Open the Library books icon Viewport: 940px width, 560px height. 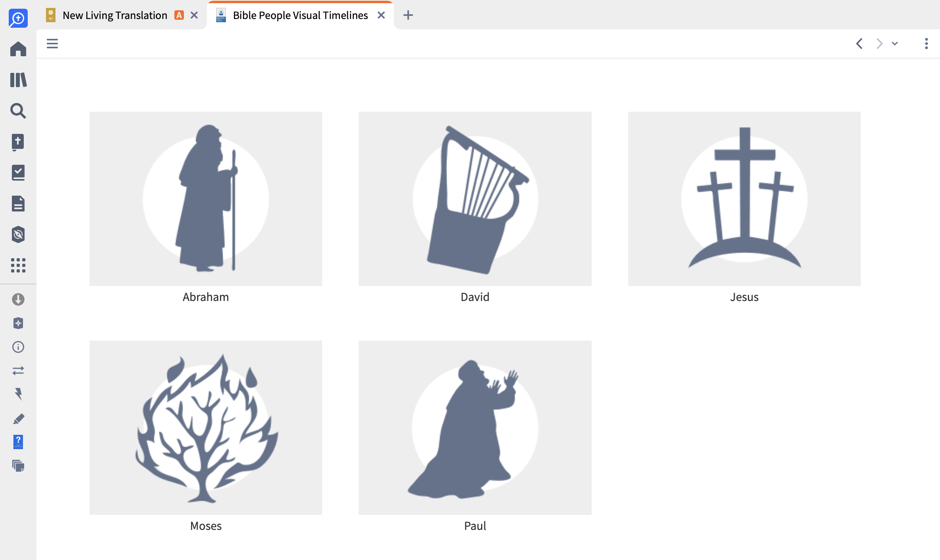point(18,80)
